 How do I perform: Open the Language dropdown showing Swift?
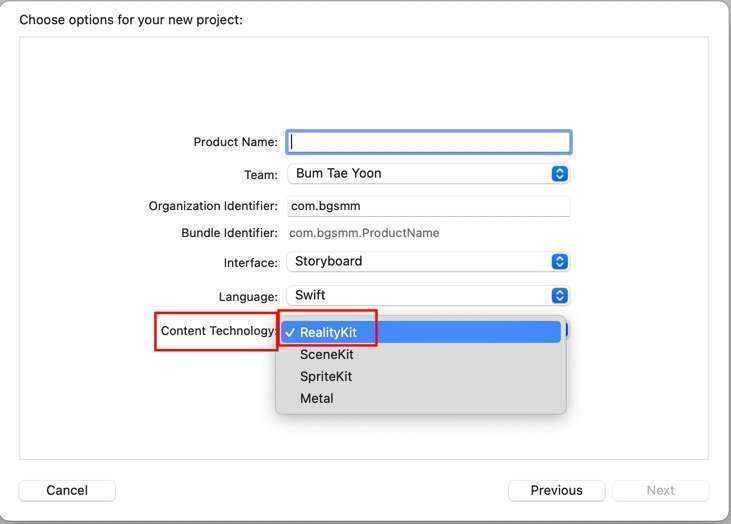(x=420, y=296)
